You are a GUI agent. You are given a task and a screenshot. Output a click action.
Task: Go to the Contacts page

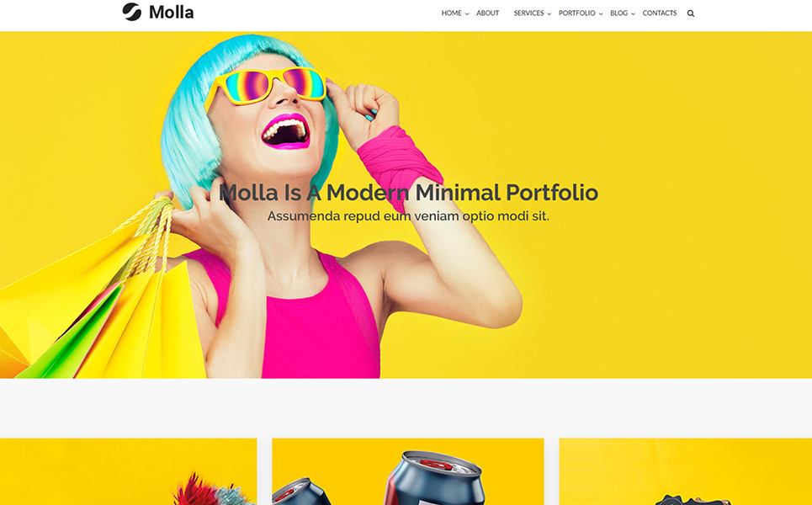coord(659,13)
